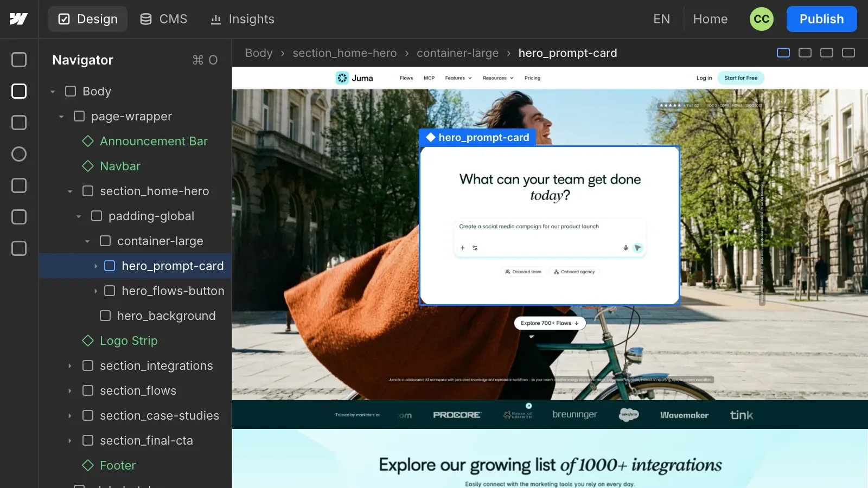Open Features dropdown in page navbar
This screenshot has height=488, width=868.
(458, 78)
